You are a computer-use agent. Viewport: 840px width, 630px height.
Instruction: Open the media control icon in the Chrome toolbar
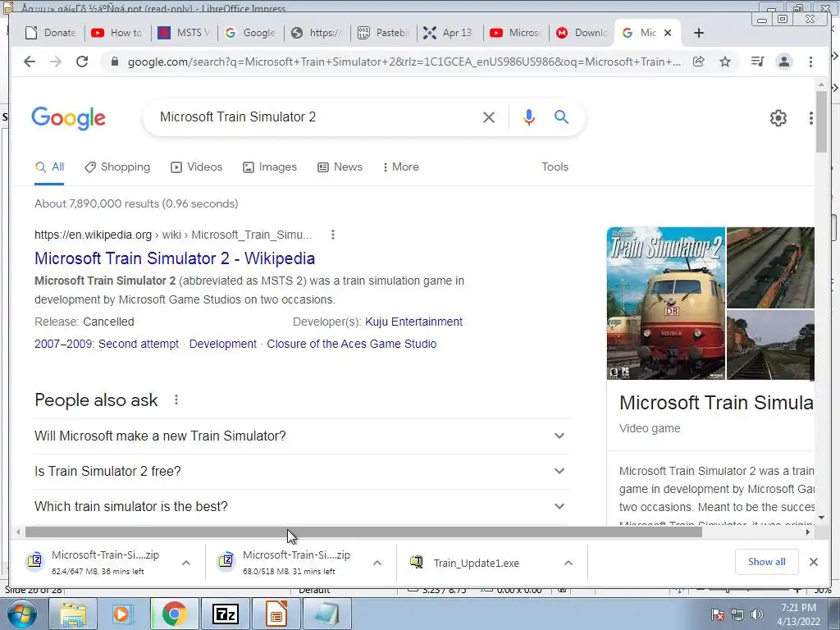[757, 62]
